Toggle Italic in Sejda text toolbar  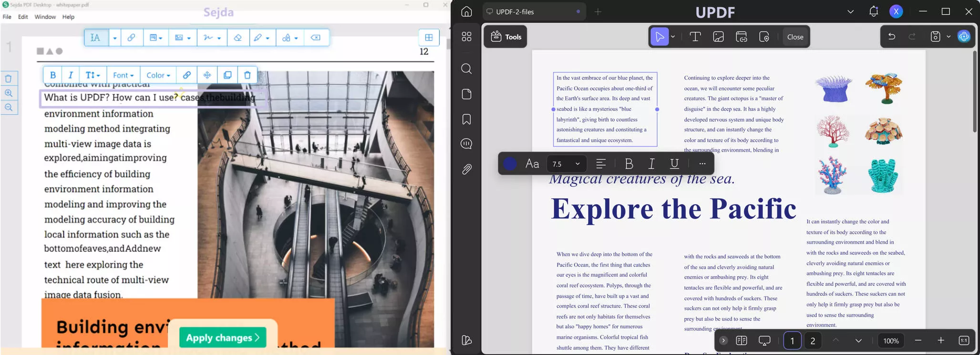[x=71, y=75]
